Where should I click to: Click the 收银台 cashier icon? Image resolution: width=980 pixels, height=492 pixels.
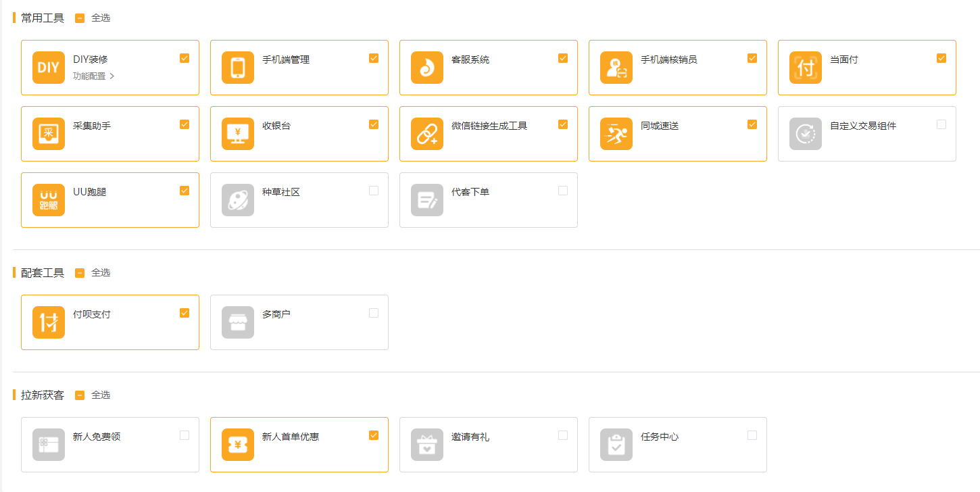[238, 134]
